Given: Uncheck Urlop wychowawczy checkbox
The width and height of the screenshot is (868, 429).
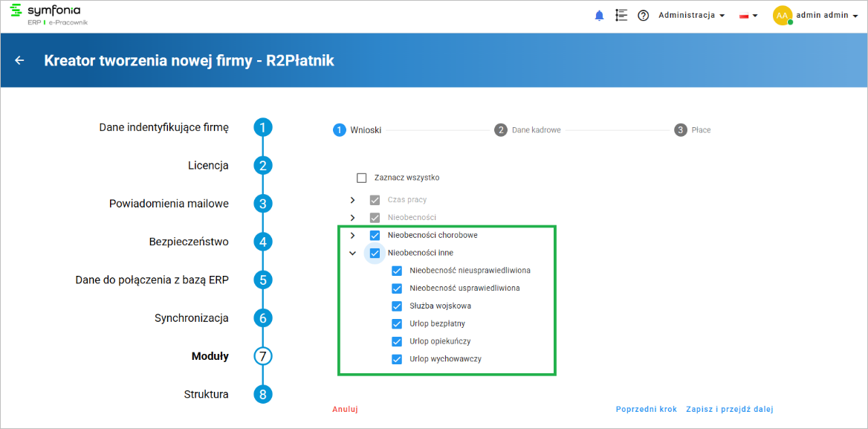Looking at the screenshot, I should point(396,358).
